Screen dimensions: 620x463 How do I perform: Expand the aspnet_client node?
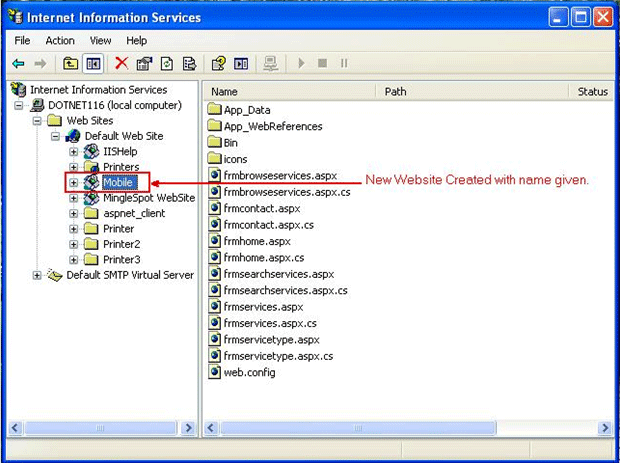click(x=74, y=214)
